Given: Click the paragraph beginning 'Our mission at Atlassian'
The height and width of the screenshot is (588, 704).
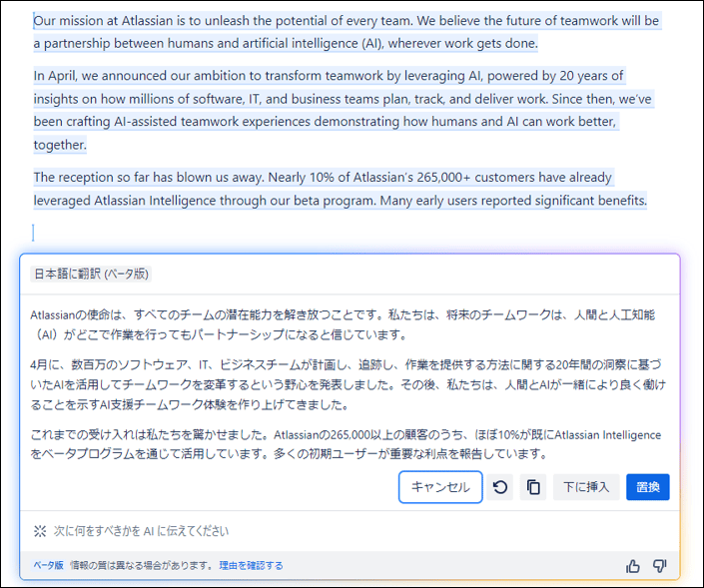Looking at the screenshot, I should 347,32.
